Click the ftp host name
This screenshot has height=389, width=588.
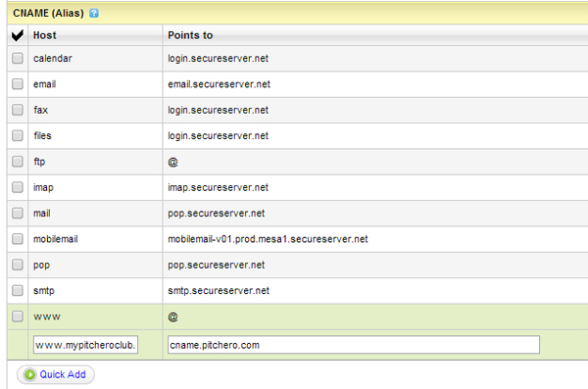(x=39, y=162)
